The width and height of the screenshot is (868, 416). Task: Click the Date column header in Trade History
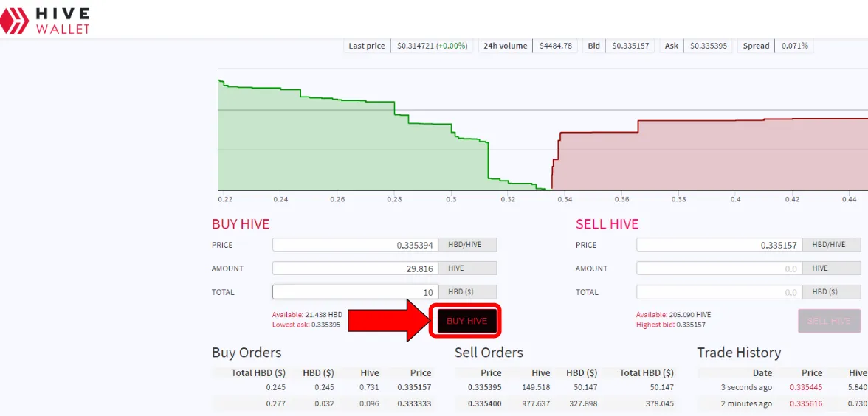point(762,373)
